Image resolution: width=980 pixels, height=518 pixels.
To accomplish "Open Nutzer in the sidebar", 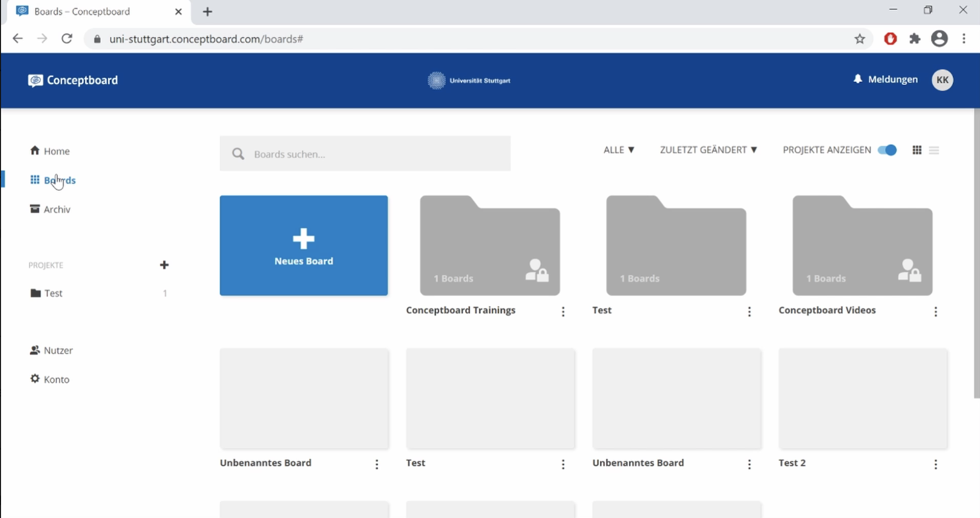I will coord(51,350).
